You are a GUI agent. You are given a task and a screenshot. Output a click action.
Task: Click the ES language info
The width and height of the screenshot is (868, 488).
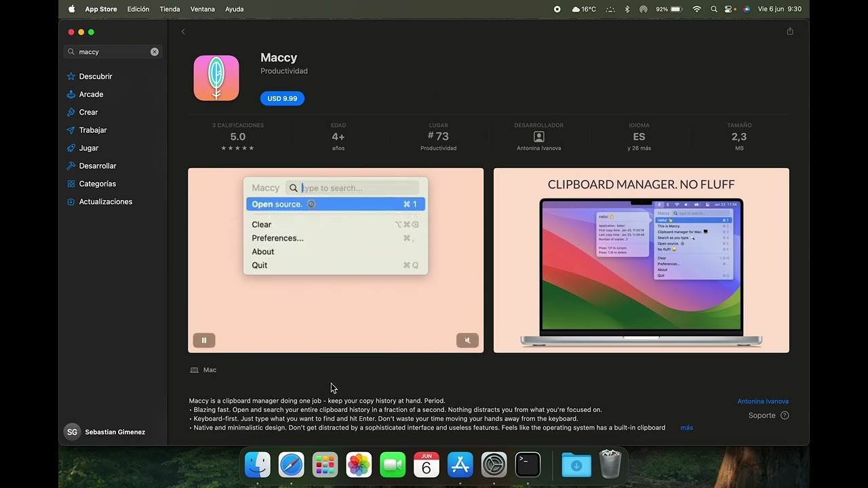[639, 137]
